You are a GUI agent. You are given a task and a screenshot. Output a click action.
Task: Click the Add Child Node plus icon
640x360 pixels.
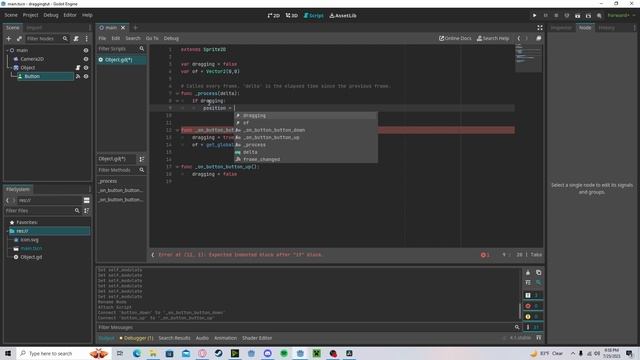pos(9,38)
